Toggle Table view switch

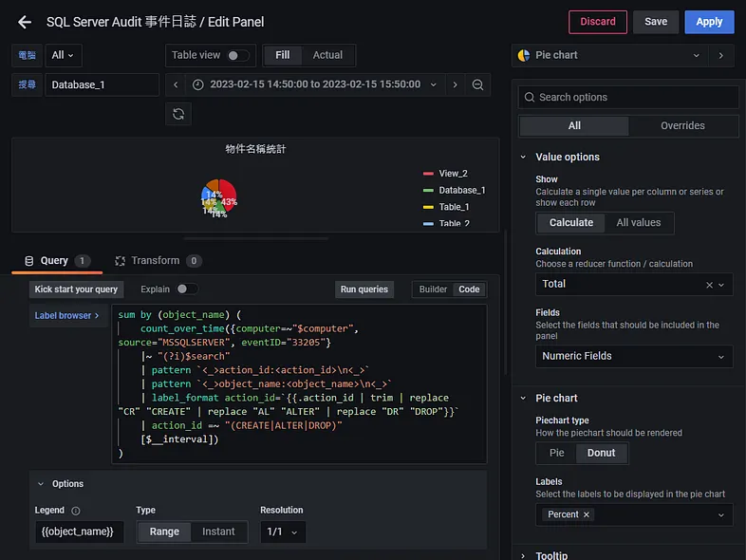click(x=237, y=55)
